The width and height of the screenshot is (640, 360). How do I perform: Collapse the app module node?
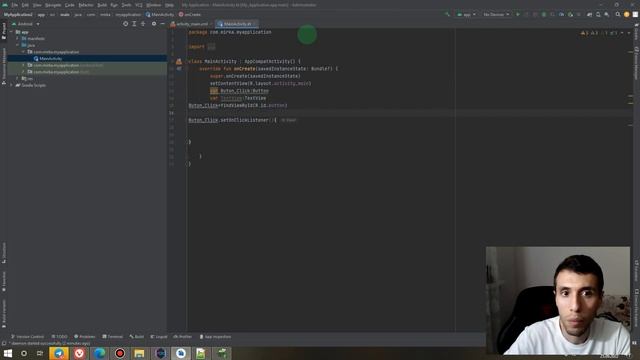point(11,32)
